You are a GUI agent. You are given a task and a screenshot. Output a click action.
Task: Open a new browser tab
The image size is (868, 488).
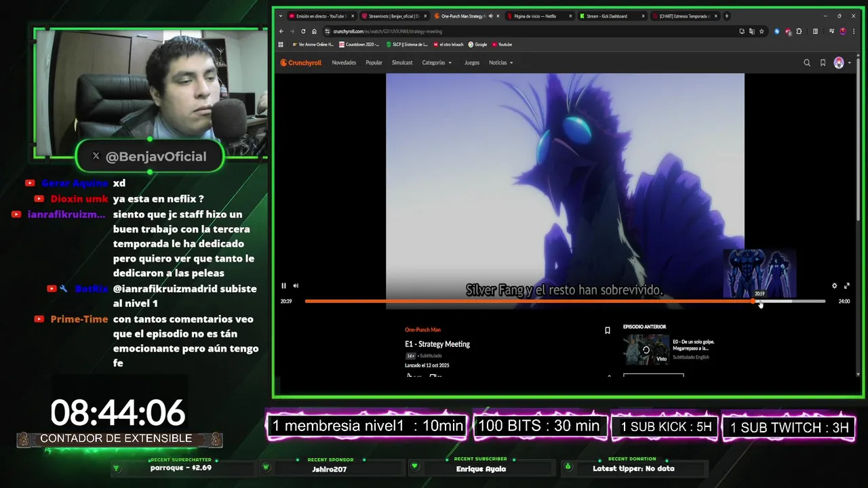coord(726,16)
